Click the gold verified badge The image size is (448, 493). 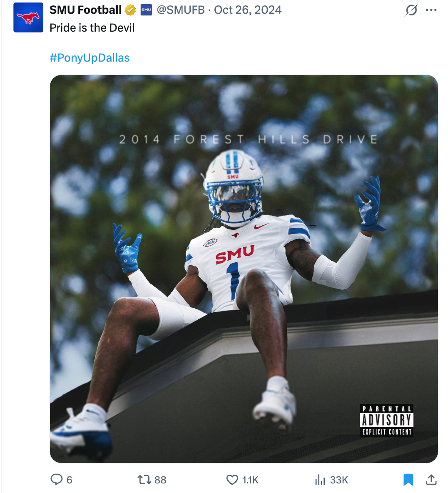tap(130, 10)
